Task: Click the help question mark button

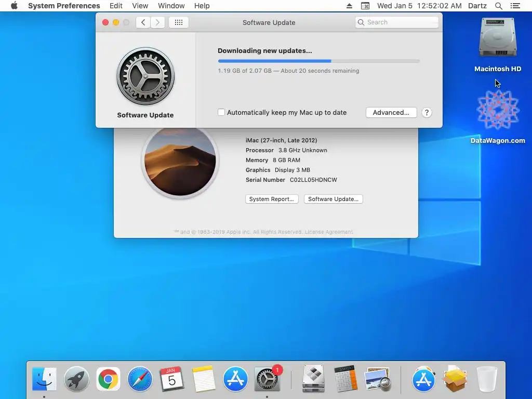Action: [427, 113]
